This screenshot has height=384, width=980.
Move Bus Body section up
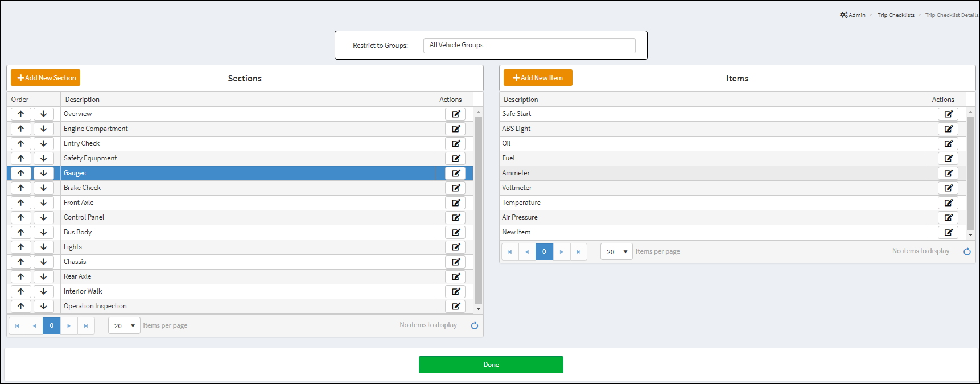(20, 232)
